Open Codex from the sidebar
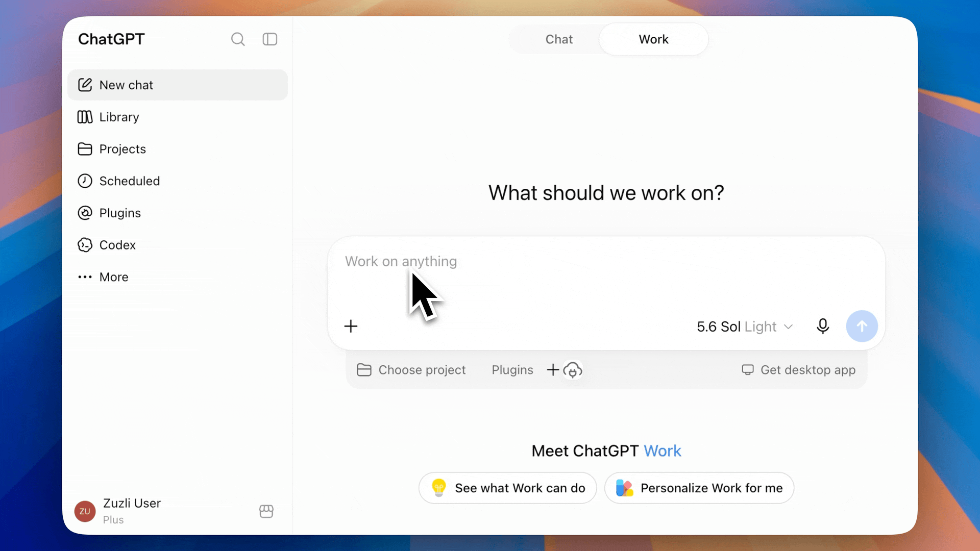980x551 pixels. tap(178, 245)
